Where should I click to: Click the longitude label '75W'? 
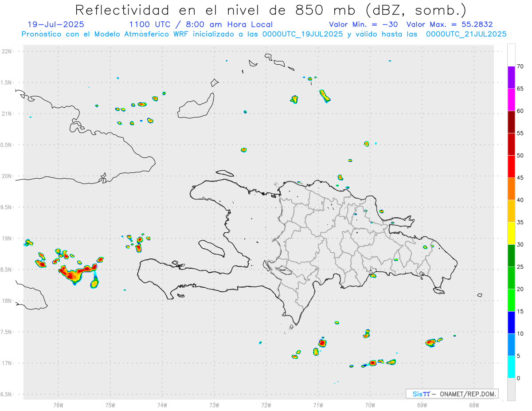point(110,405)
